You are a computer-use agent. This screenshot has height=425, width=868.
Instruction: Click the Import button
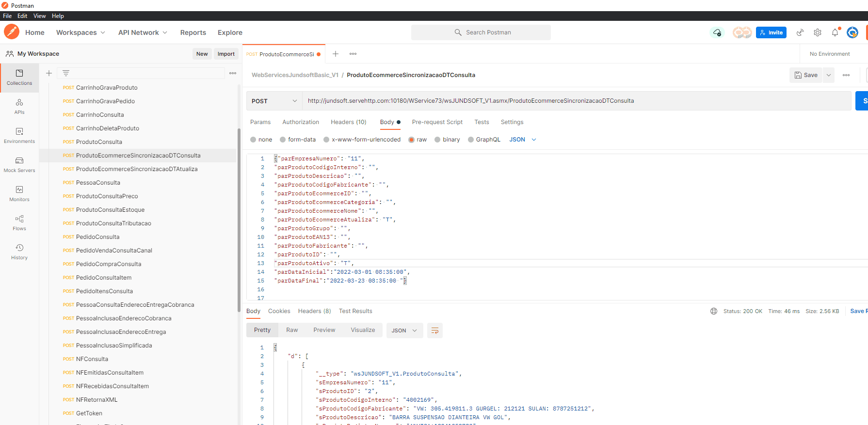[x=226, y=54]
